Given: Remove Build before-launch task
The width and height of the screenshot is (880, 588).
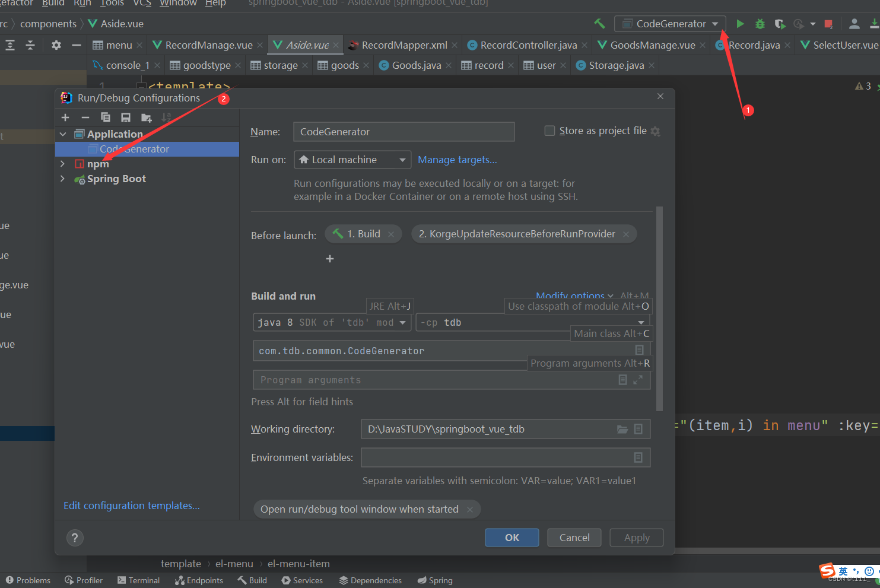Looking at the screenshot, I should click(x=391, y=234).
